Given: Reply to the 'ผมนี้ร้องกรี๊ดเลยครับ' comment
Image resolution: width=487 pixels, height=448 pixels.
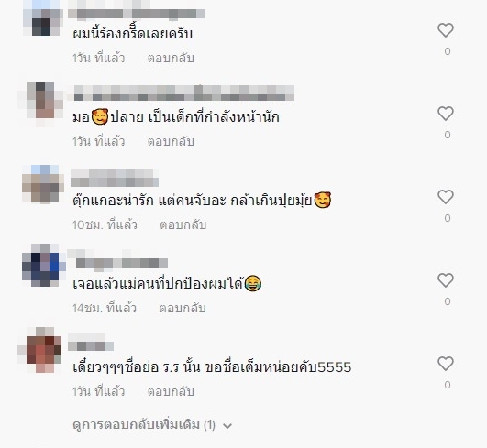Looking at the screenshot, I should (171, 58).
